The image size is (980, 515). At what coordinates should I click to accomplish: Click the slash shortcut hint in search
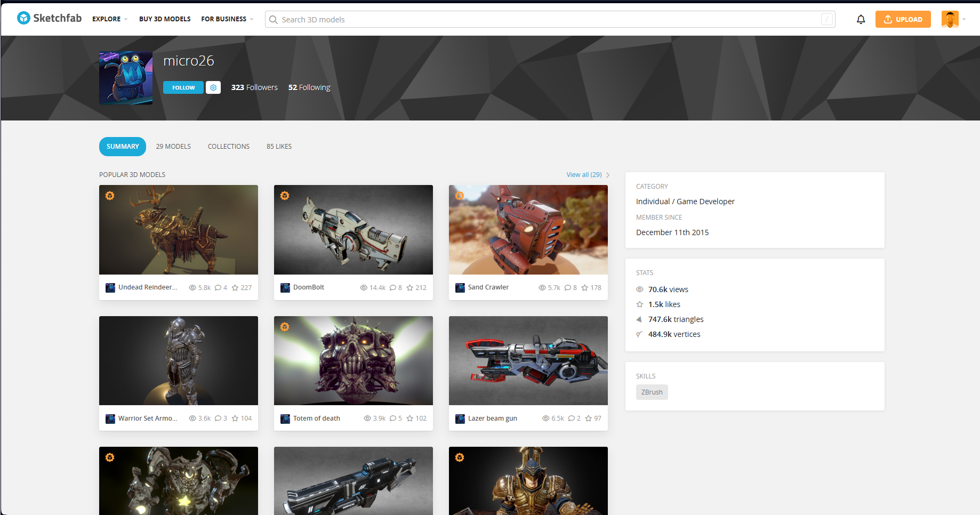click(x=826, y=20)
